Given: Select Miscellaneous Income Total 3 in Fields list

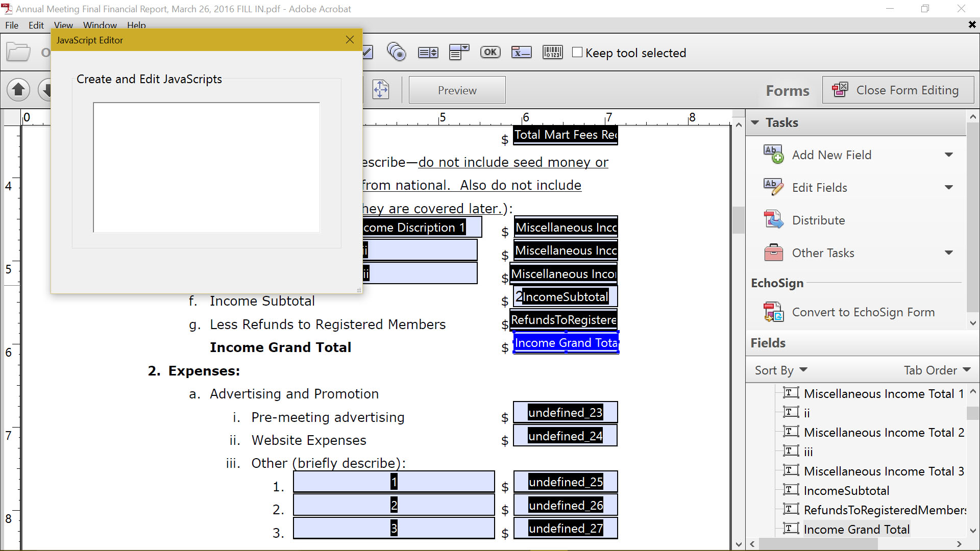Looking at the screenshot, I should click(x=884, y=471).
